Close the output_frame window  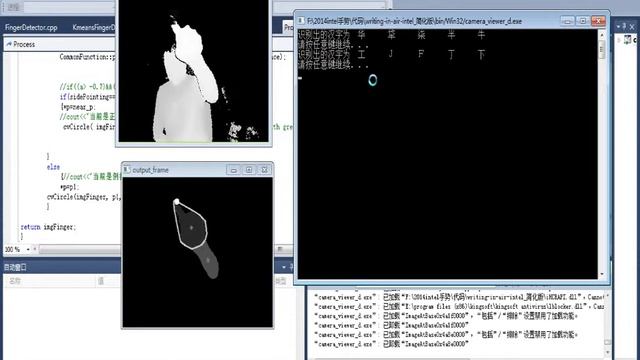coord(264,170)
